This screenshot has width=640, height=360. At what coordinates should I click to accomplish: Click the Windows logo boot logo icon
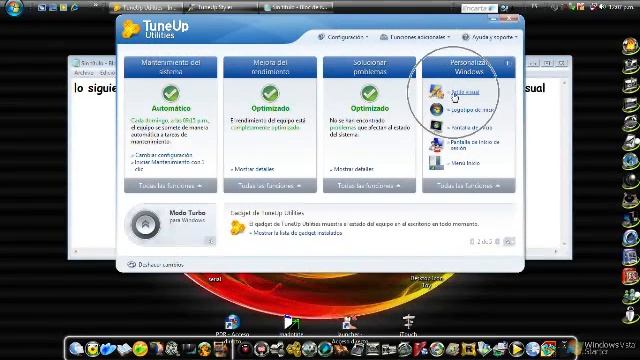pyautogui.click(x=436, y=109)
